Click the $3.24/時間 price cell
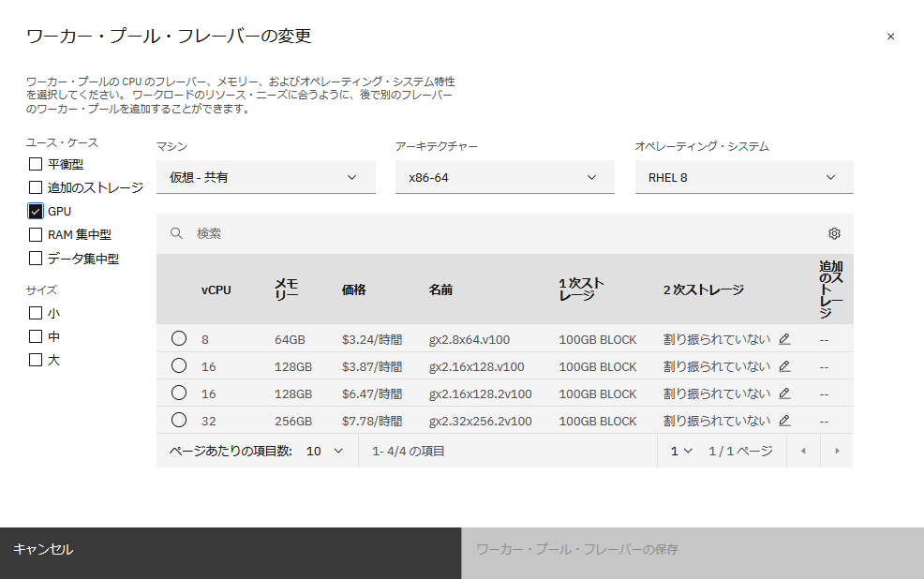Image resolution: width=924 pixels, height=579 pixels. coord(372,340)
